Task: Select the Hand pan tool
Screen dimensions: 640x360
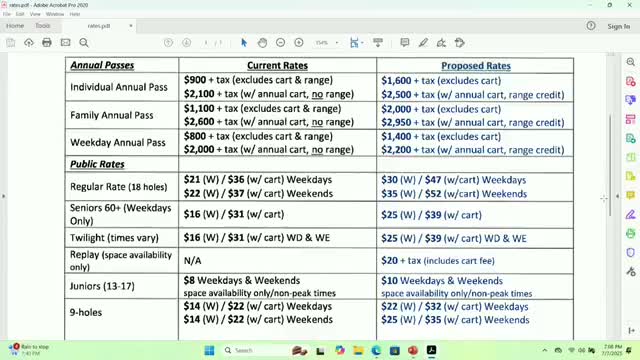Action: coord(262,42)
